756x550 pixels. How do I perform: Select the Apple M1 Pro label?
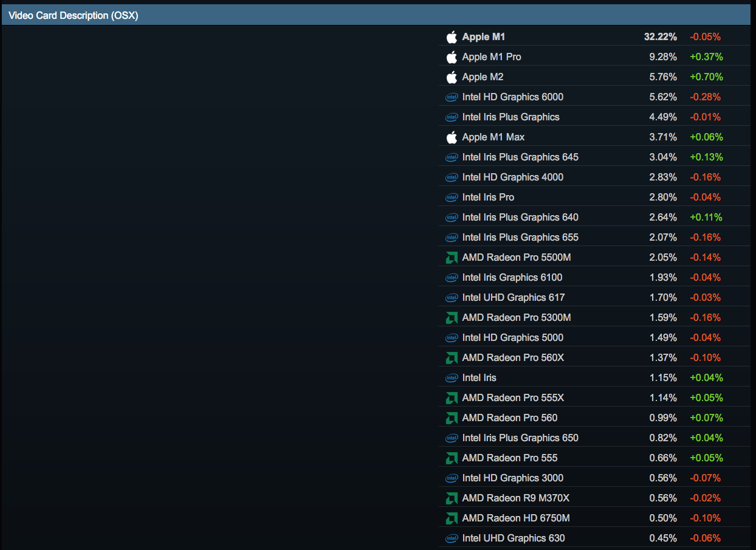click(492, 57)
